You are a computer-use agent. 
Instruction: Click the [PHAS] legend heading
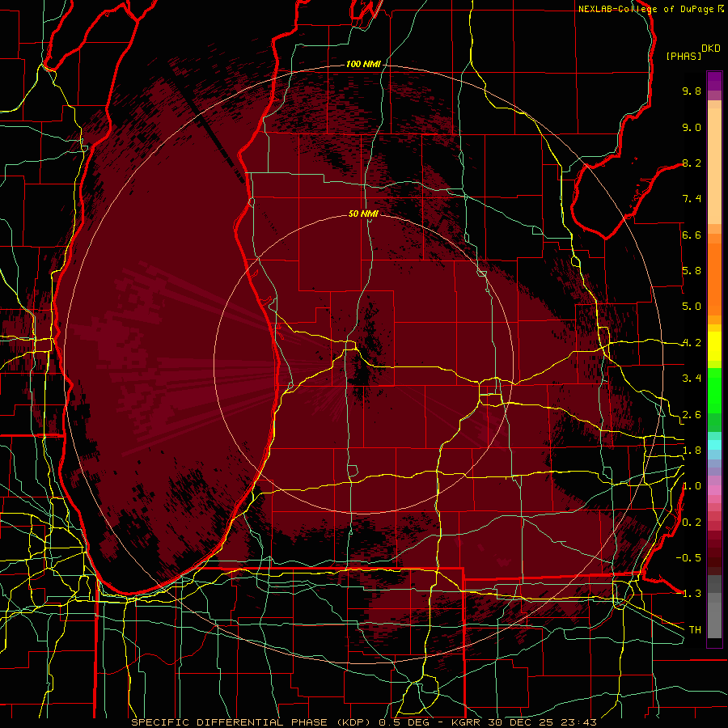684,56
